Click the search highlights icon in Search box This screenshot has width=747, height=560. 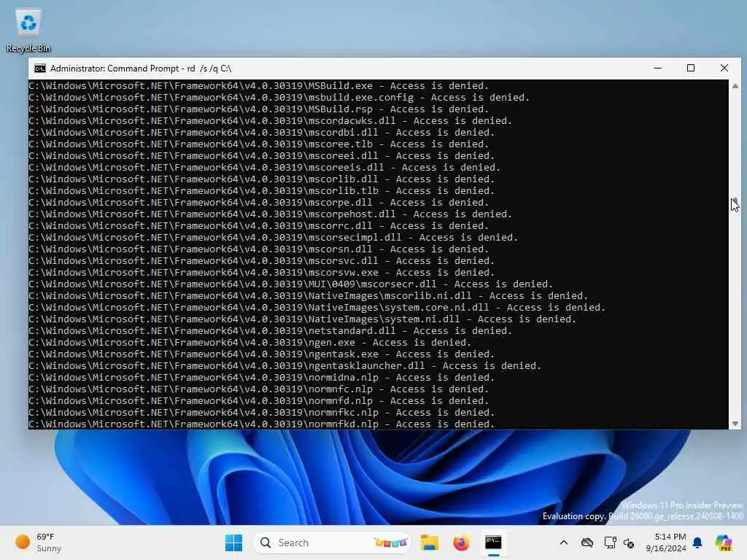coord(390,542)
